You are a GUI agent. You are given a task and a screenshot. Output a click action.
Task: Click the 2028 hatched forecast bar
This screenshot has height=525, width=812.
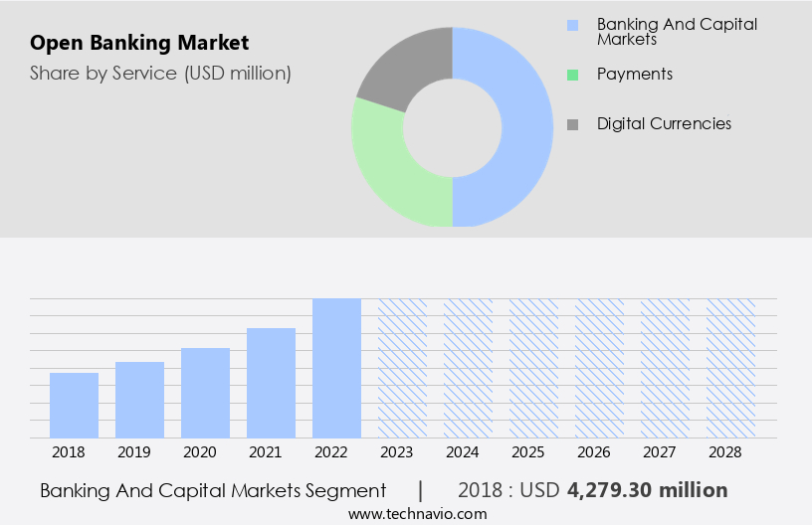click(731, 368)
